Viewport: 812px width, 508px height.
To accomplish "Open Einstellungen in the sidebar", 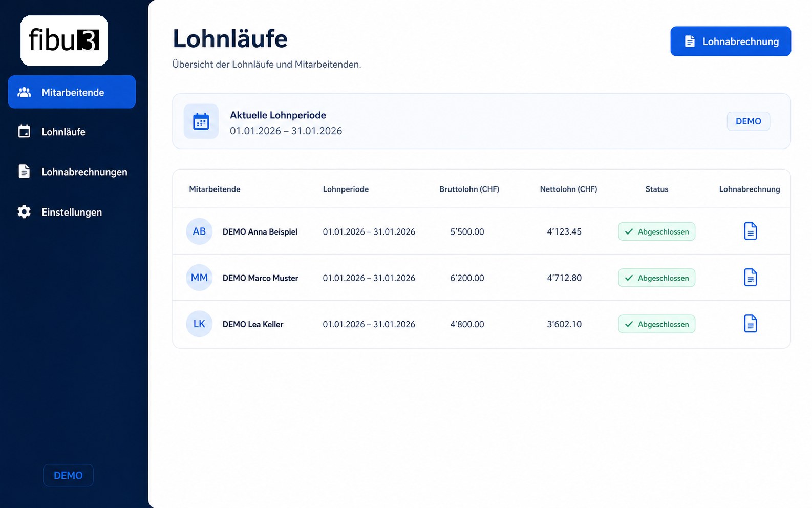I will 72,212.
